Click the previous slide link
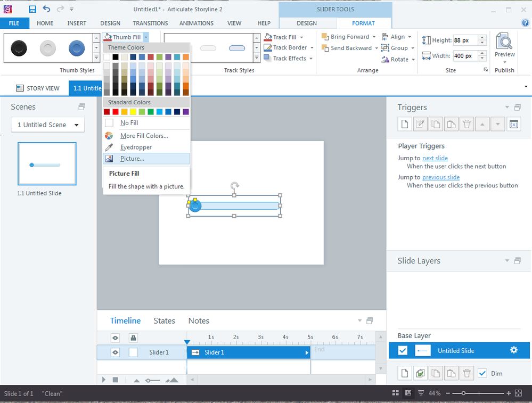 [440, 177]
